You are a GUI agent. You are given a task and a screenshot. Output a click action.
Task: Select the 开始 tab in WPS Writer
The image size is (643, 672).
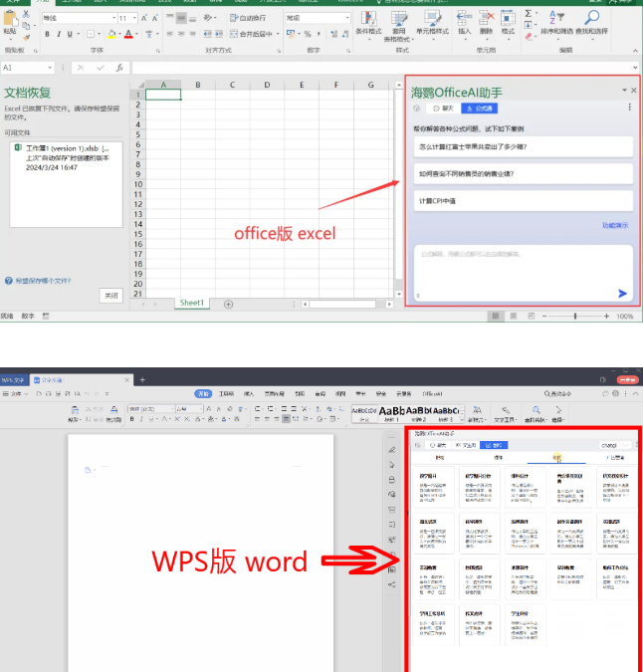click(x=203, y=393)
